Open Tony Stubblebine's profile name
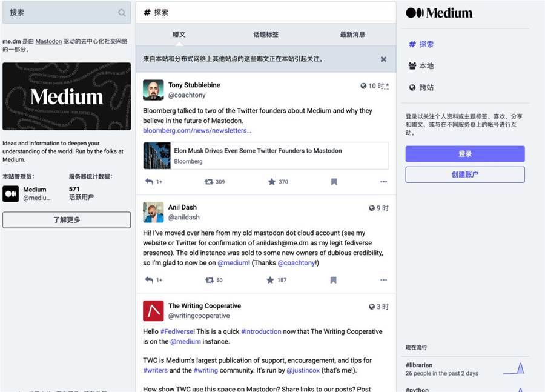The height and width of the screenshot is (392, 545). tap(194, 85)
